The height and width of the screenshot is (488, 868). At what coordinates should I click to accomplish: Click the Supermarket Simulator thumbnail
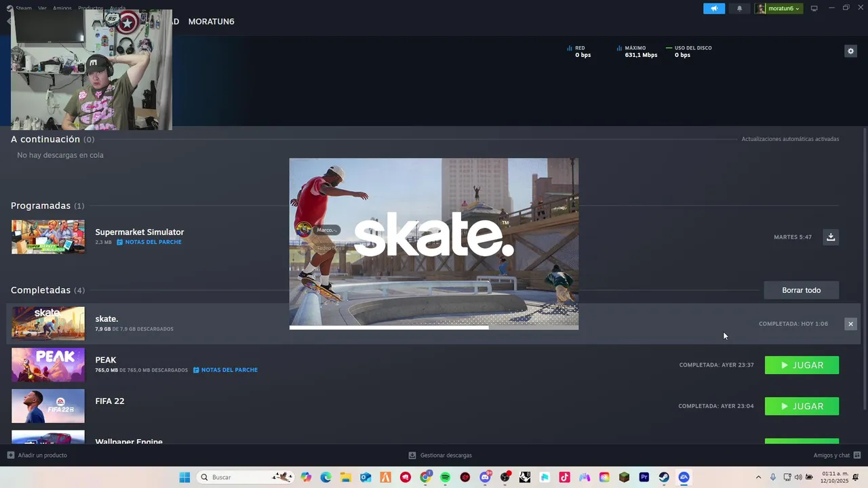point(48,237)
